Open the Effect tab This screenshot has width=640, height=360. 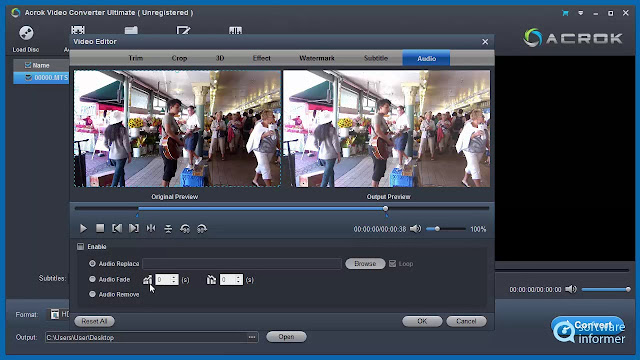pyautogui.click(x=262, y=58)
